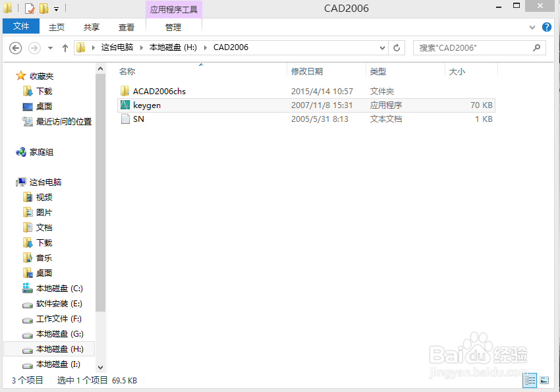Click 这台电脑 in the address breadcrumb
The image size is (560, 392).
coord(117,47)
